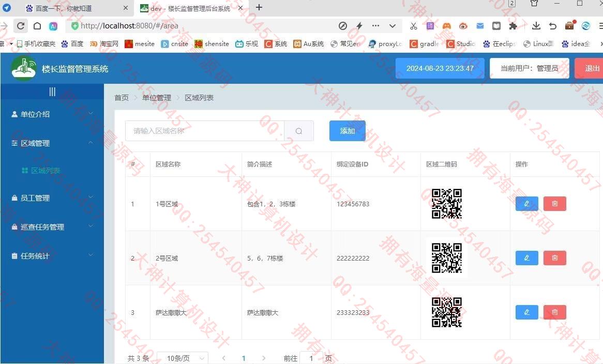Click the browser home icon
This screenshot has height=364, width=603.
37,26
